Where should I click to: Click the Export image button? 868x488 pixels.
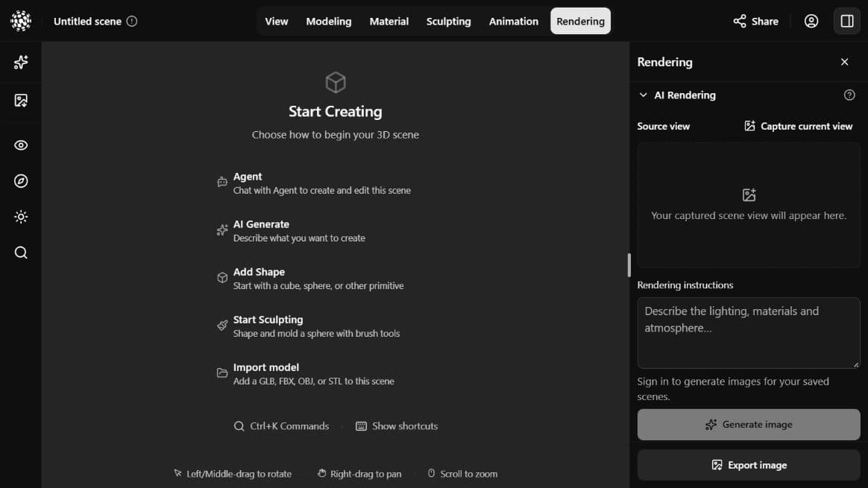(x=749, y=466)
